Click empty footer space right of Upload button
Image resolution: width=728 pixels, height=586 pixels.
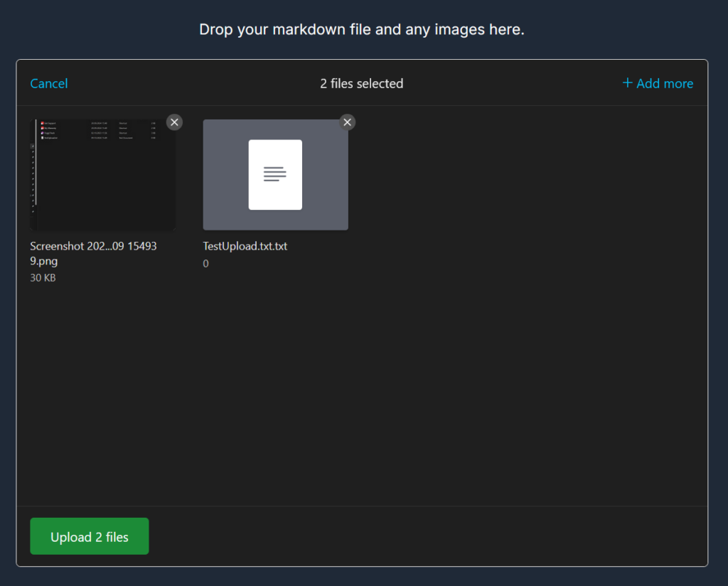[x=427, y=536]
